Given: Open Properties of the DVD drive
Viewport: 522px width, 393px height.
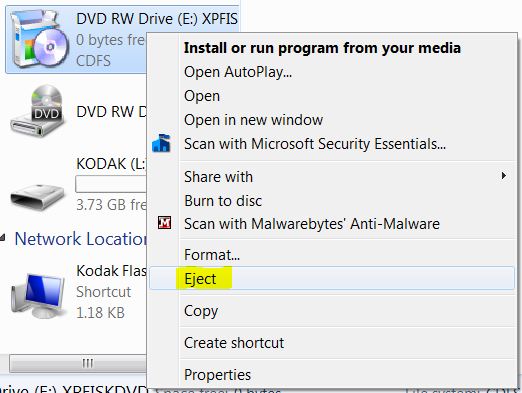Looking at the screenshot, I should [x=217, y=375].
